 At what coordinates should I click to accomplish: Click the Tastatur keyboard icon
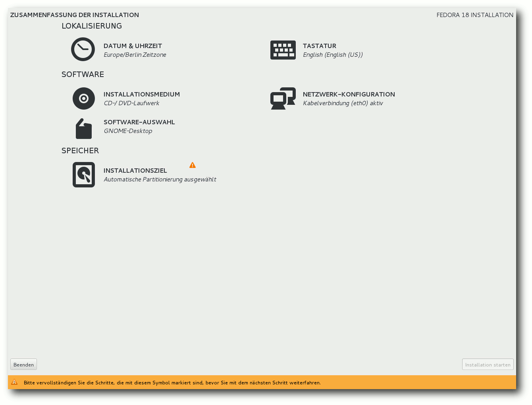283,50
